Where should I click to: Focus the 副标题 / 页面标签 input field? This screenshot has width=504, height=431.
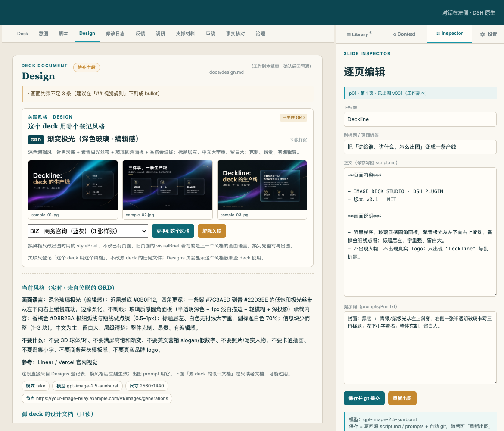[x=420, y=147]
